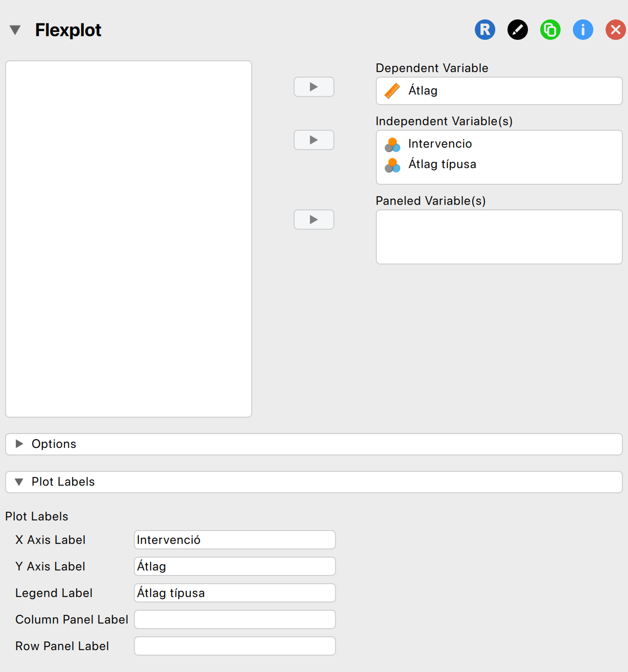This screenshot has height=672, width=628.
Task: Duplicate the analysis with green copy icon
Action: 550,30
